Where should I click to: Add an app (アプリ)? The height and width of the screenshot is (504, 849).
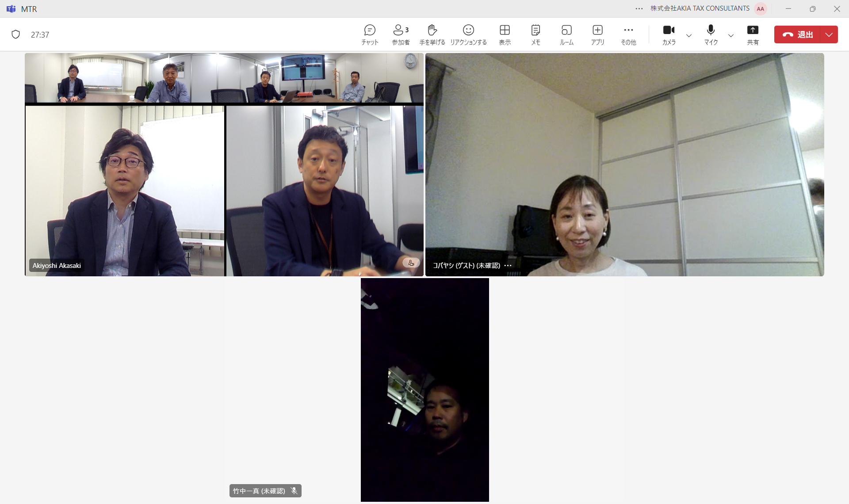[597, 35]
